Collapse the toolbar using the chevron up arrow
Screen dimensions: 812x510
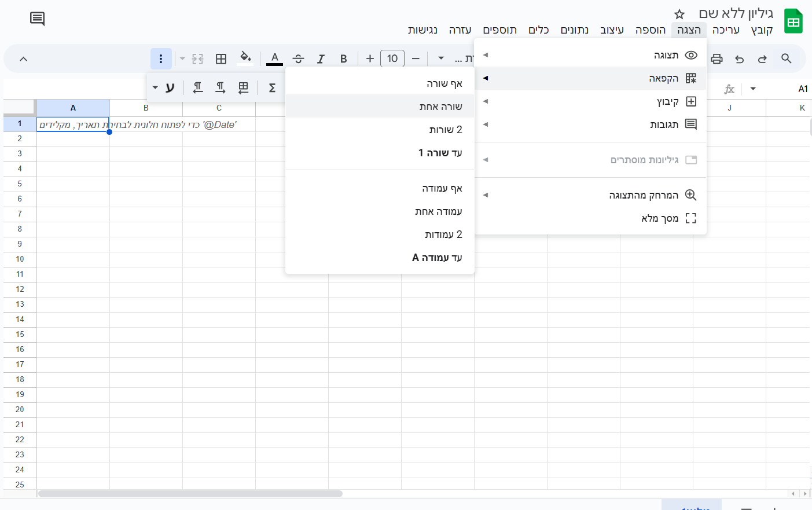pyautogui.click(x=24, y=58)
